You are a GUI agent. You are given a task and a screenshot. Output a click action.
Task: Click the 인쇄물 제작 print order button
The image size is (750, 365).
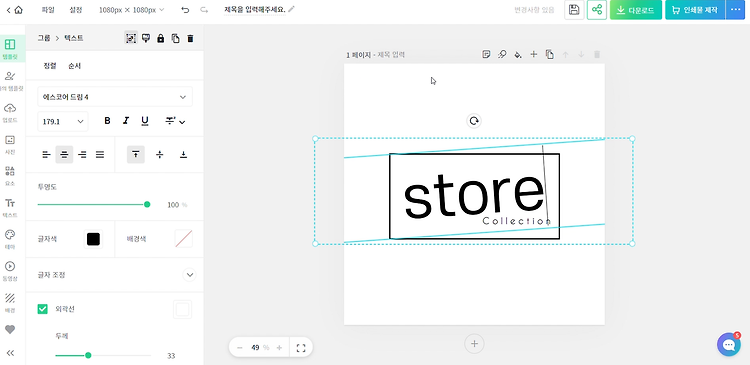[695, 10]
